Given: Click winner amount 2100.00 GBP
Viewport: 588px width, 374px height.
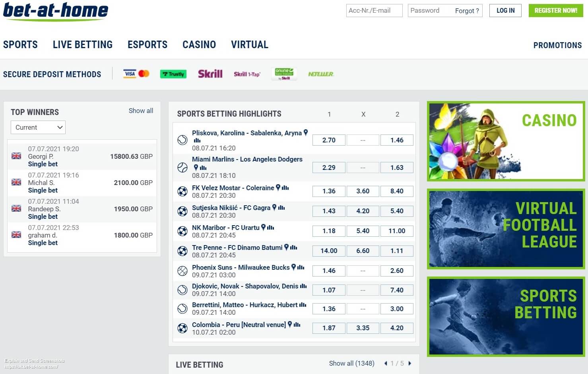Looking at the screenshot, I should click(133, 183).
